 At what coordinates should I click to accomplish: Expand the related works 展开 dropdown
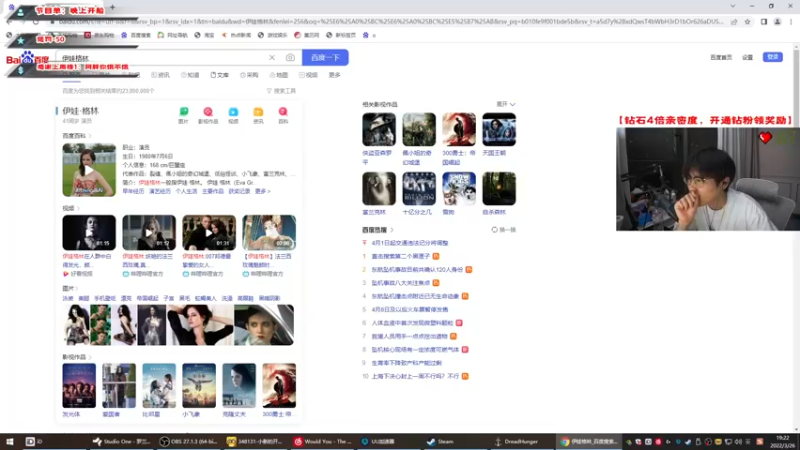506,104
